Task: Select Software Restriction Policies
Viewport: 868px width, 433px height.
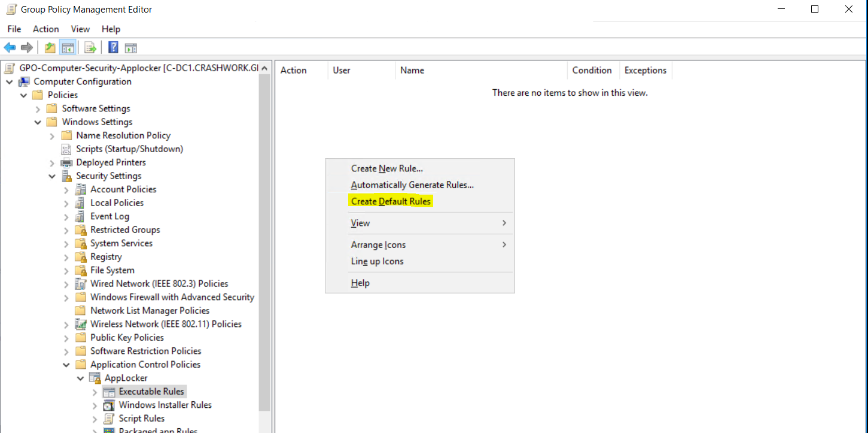Action: tap(145, 351)
